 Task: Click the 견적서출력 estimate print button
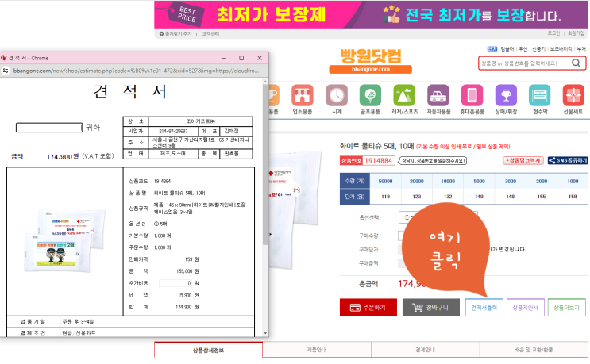[484, 307]
